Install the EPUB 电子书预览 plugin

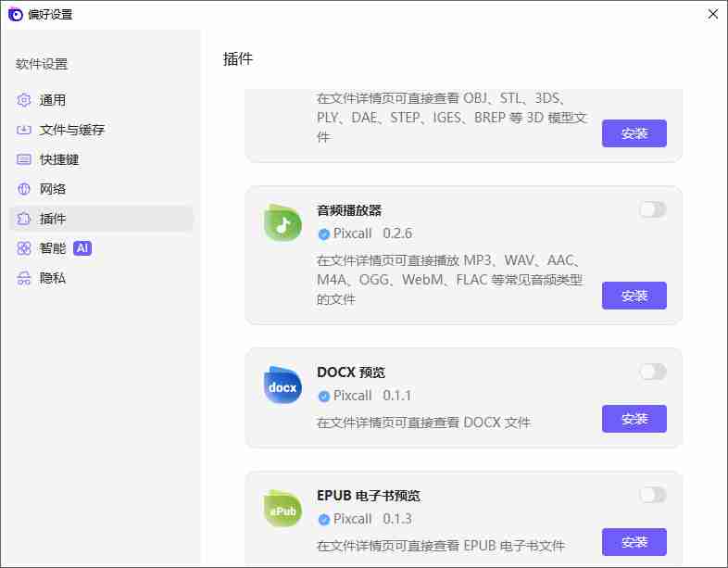coord(634,542)
